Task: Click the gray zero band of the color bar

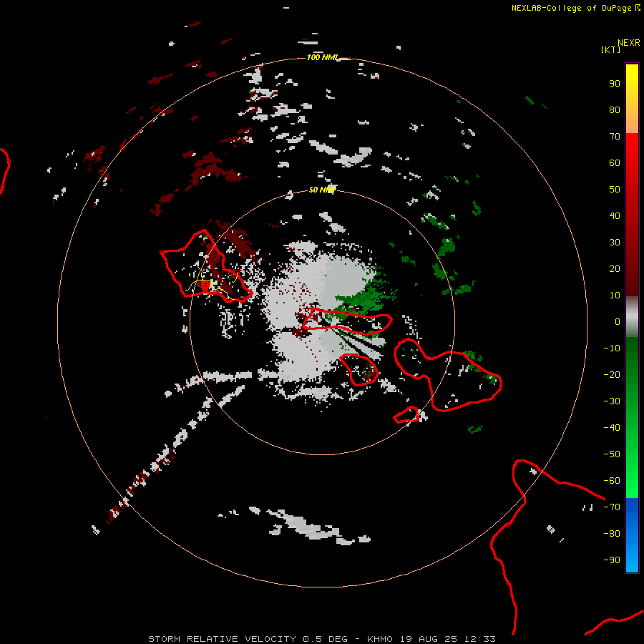Action: [x=632, y=317]
